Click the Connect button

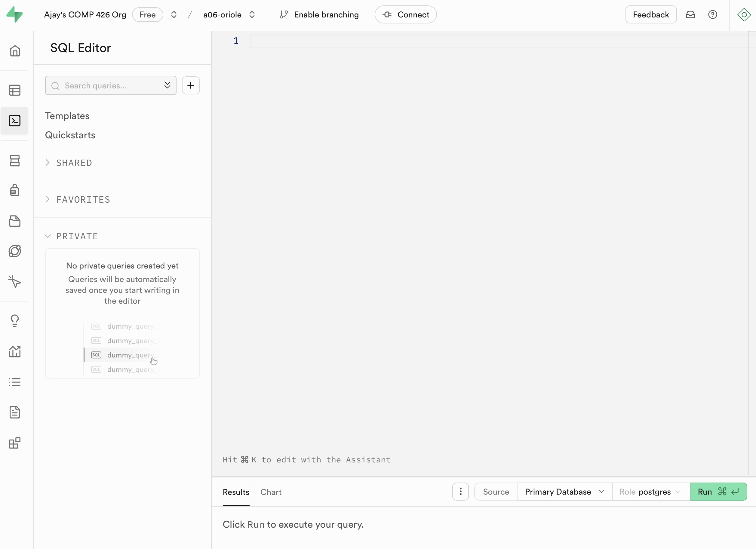(x=406, y=15)
